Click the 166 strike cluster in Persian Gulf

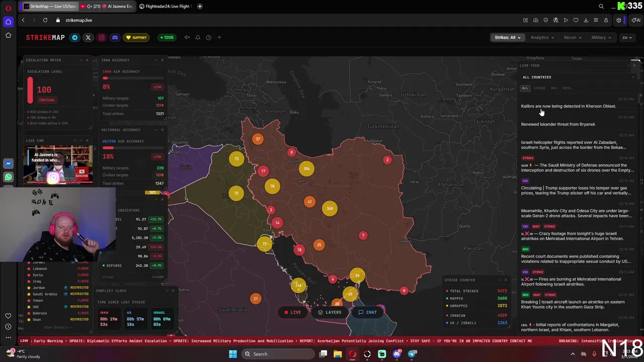[298, 285]
